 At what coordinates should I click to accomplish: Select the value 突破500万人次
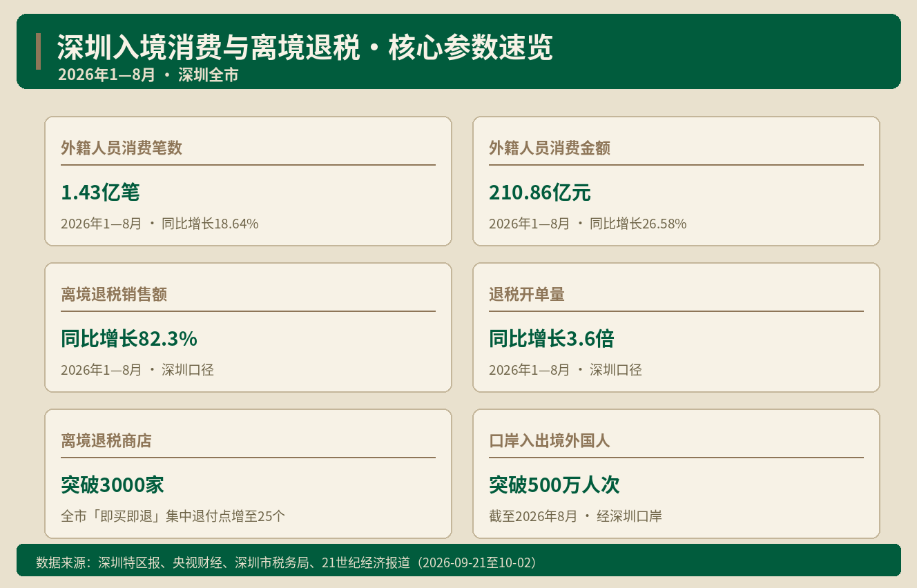pos(554,485)
